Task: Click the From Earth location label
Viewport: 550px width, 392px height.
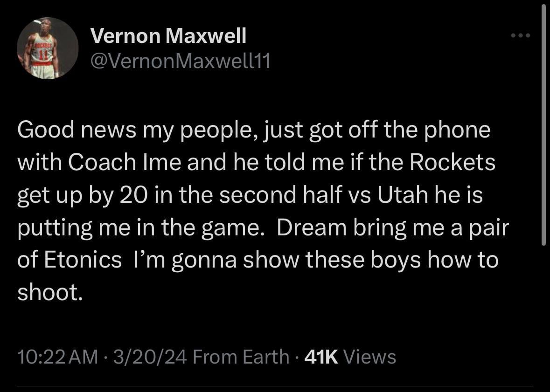Action: tap(241, 357)
